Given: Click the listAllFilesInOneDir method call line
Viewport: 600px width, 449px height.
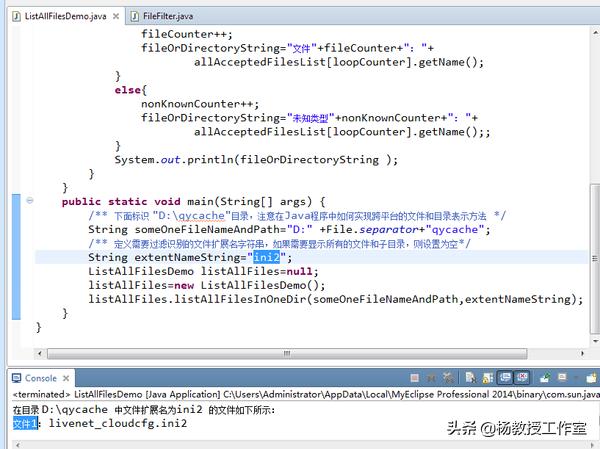Looking at the screenshot, I should tap(336, 299).
